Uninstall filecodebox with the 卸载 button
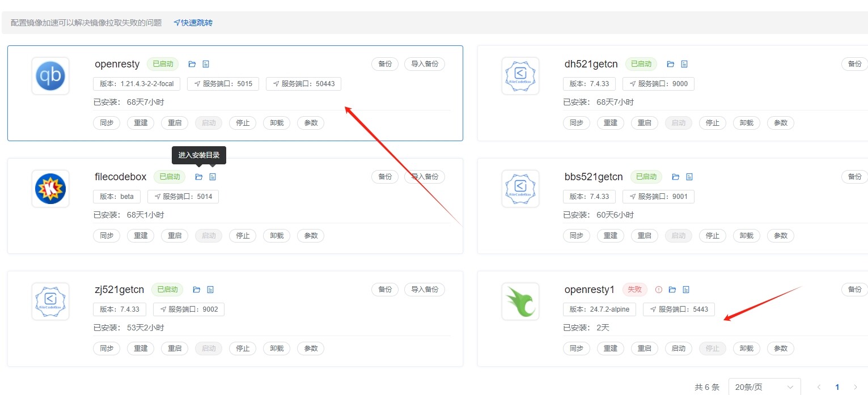The height and width of the screenshot is (395, 868). 277,236
